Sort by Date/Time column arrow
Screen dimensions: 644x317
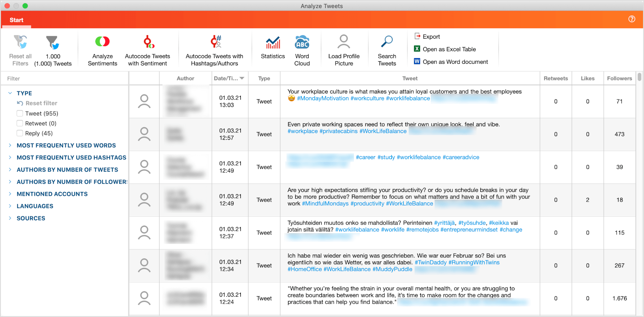coord(242,78)
